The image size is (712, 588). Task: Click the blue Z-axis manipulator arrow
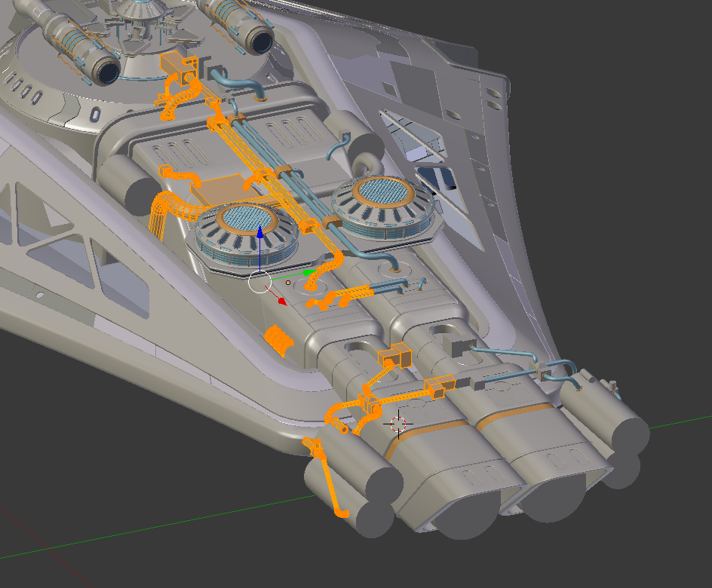coord(259,233)
